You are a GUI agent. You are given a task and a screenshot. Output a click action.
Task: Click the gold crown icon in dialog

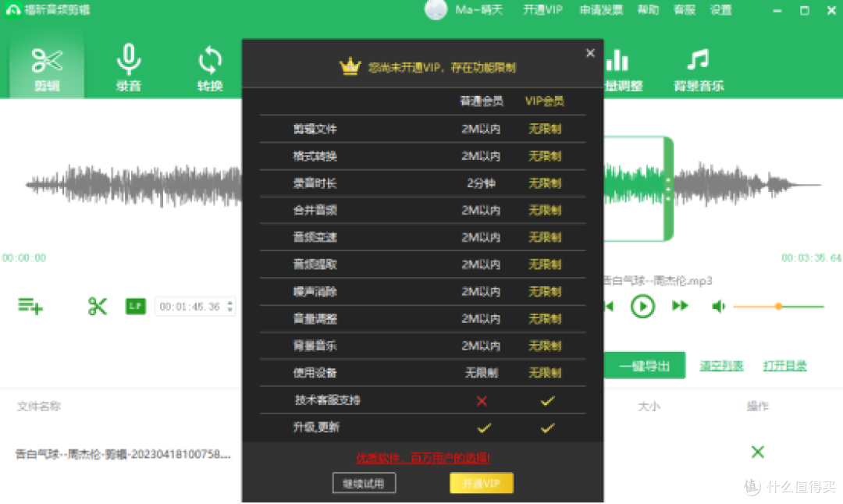click(350, 66)
